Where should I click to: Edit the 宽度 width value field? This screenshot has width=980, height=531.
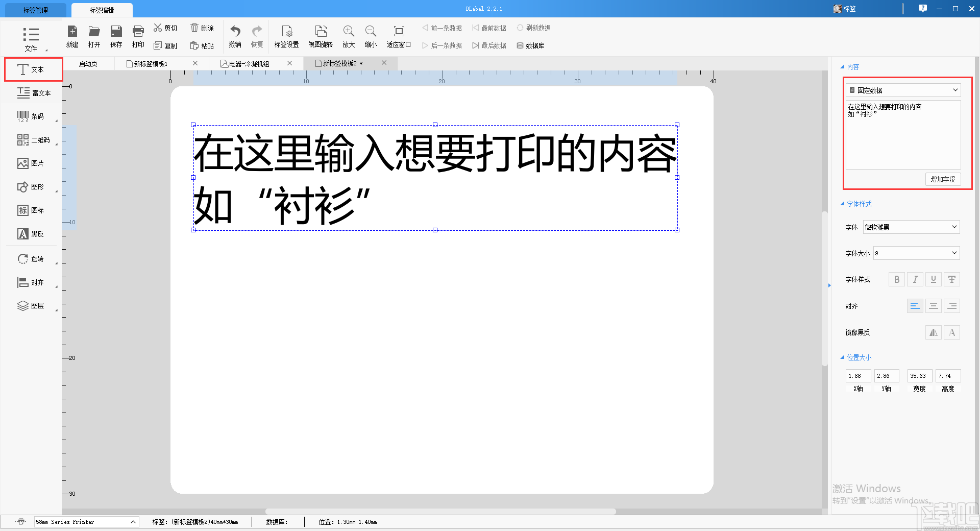point(919,376)
